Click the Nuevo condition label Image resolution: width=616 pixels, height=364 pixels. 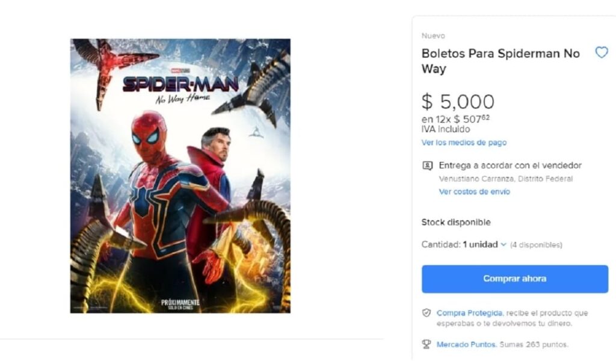[x=433, y=36]
